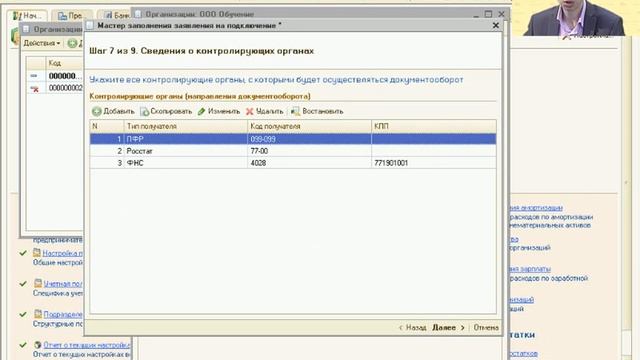Open the Действия dropdown in Организации window
The width and height of the screenshot is (640, 360).
[x=42, y=43]
